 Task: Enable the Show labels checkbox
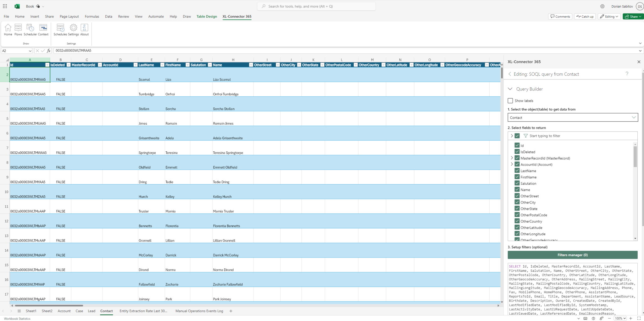510,101
